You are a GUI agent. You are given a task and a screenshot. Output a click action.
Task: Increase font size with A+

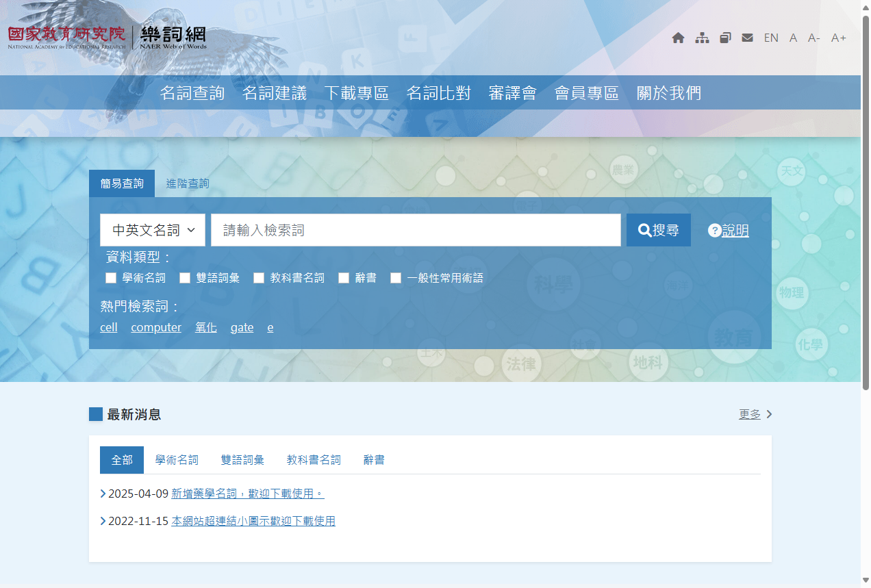pyautogui.click(x=838, y=38)
